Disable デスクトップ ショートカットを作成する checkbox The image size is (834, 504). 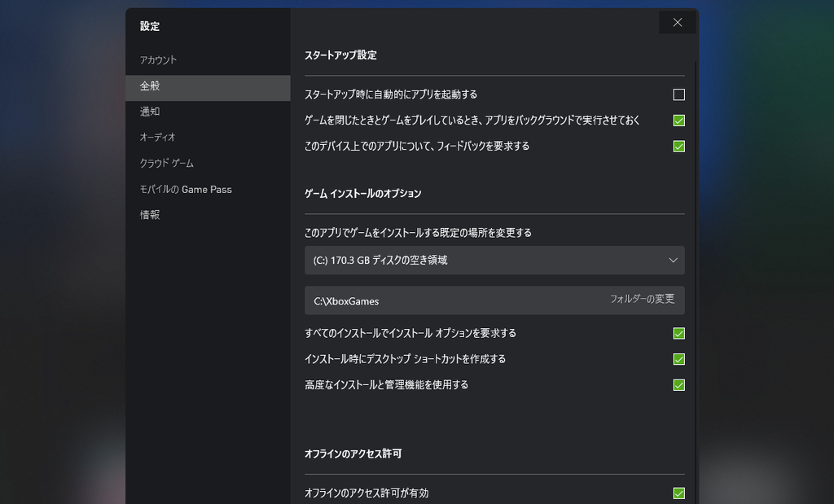(x=678, y=359)
